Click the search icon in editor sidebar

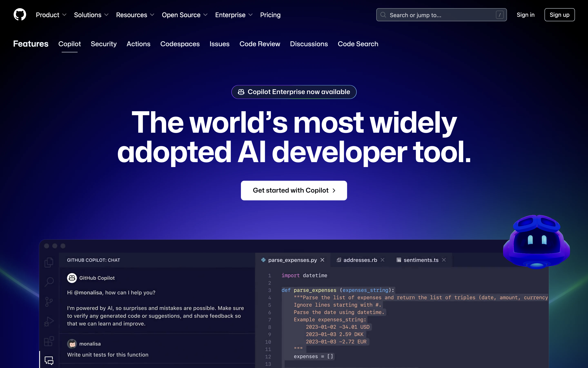pos(49,282)
